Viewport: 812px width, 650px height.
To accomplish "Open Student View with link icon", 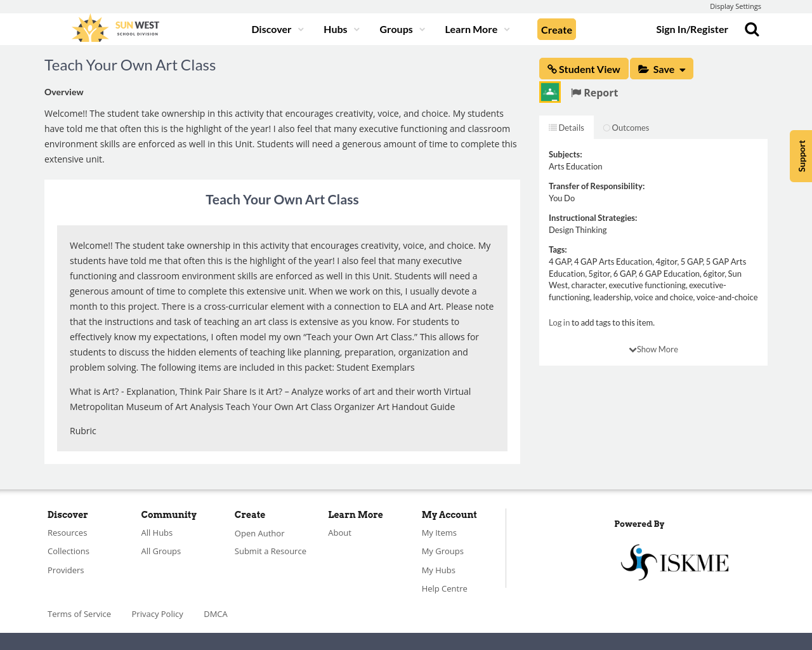I will pyautogui.click(x=584, y=69).
